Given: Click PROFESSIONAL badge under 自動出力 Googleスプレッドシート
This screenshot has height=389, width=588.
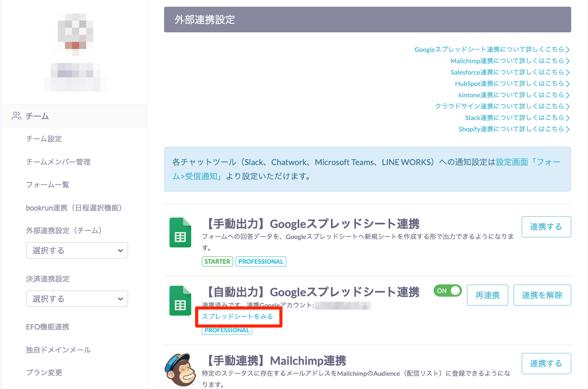Looking at the screenshot, I should (227, 330).
